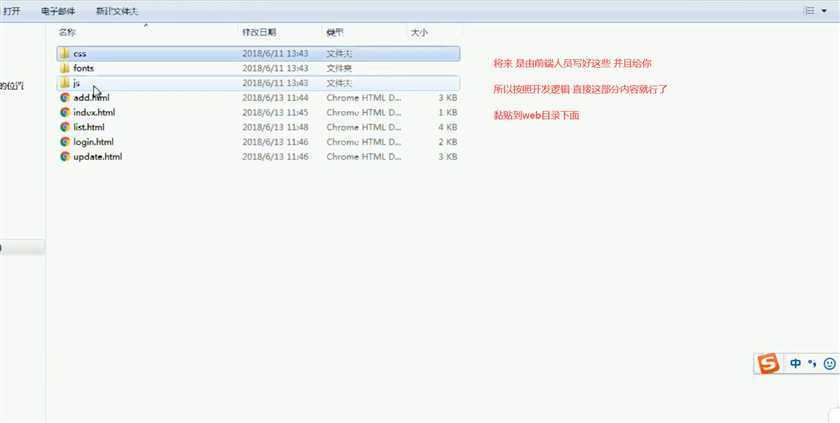Screen dimensions: 840x423
Task: Select the add.html file name
Action: point(91,98)
